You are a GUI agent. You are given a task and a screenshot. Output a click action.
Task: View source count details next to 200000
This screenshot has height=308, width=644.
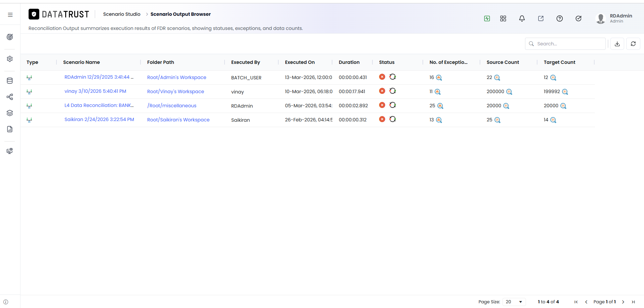(x=509, y=92)
